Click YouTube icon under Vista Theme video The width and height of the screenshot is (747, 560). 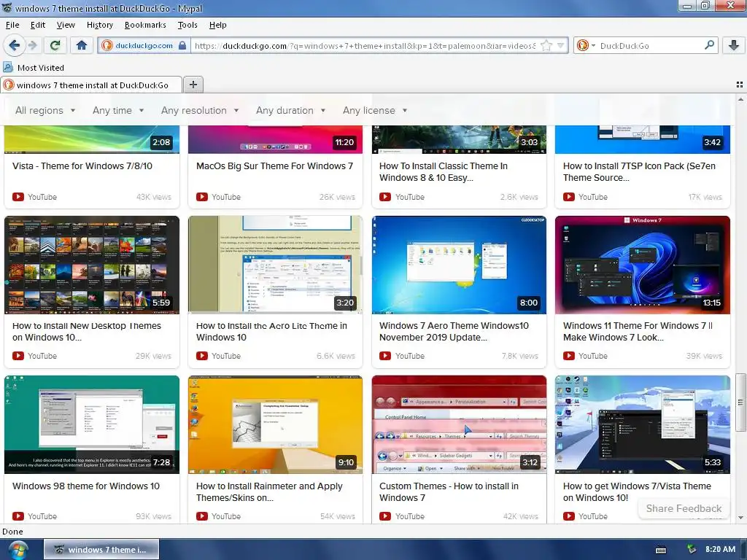[x=18, y=197]
